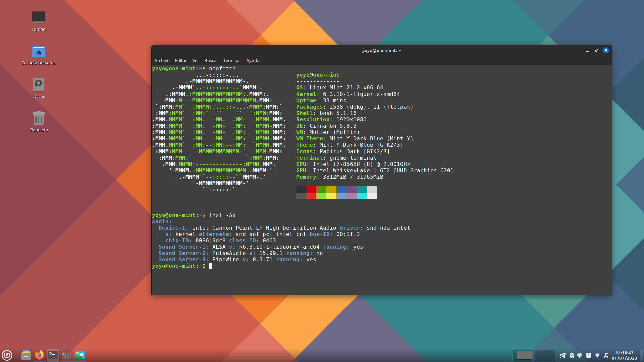This screenshot has height=362, width=644.
Task: Open the Wi-Fi network applet
Action: point(597,355)
